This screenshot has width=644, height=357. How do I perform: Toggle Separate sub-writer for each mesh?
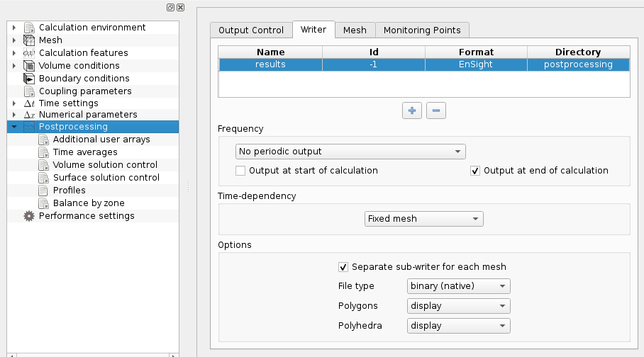pyautogui.click(x=343, y=267)
